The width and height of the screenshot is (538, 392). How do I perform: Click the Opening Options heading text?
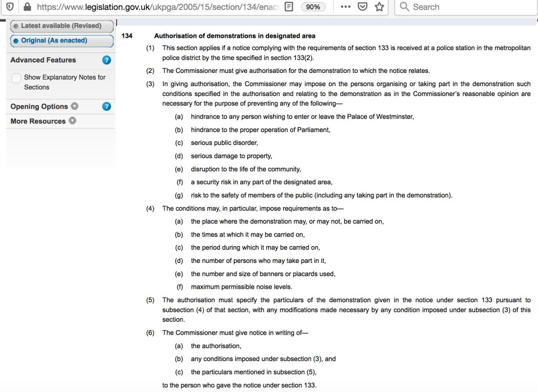point(39,107)
